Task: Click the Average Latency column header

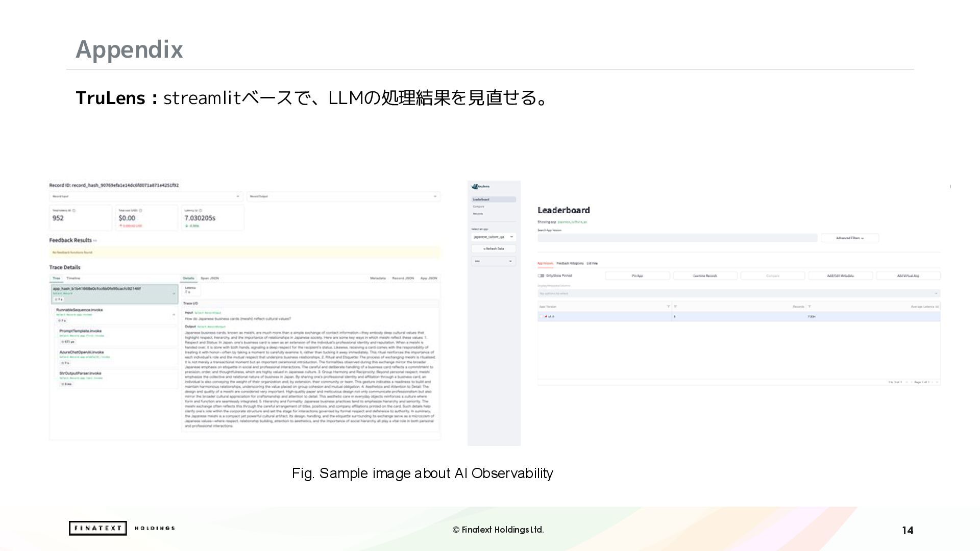Action: [924, 307]
